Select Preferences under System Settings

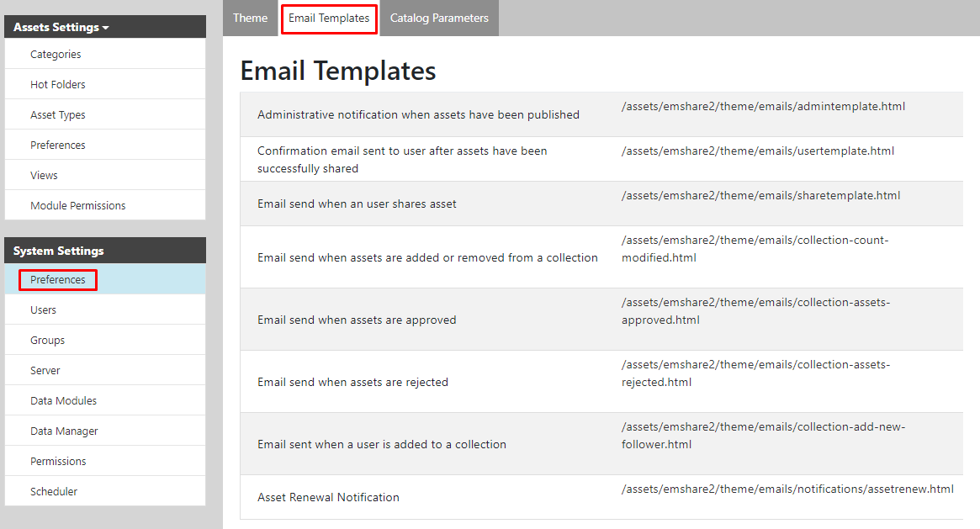click(x=58, y=279)
